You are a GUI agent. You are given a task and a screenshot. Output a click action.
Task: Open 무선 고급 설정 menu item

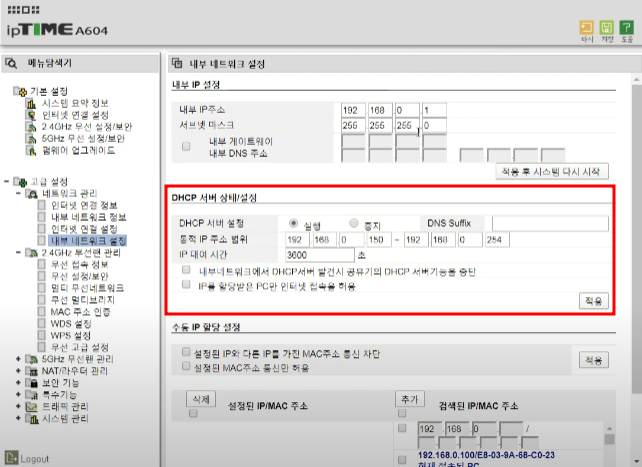click(80, 347)
